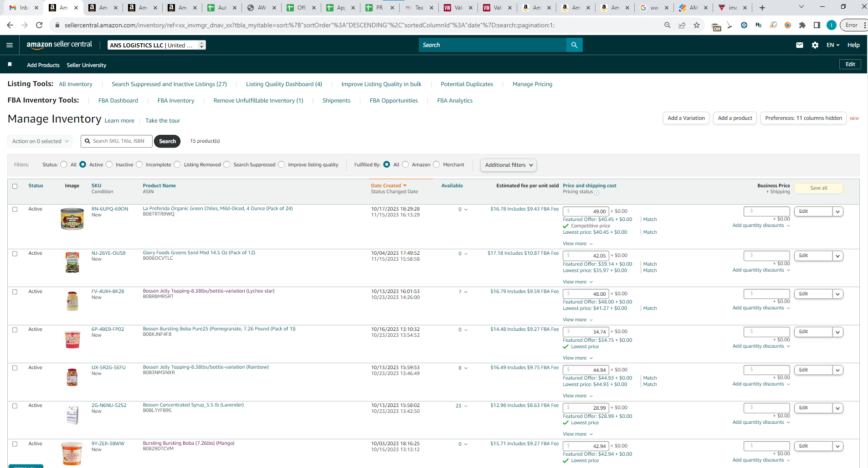868x468 pixels.
Task: Open the messages envelope icon
Action: pyautogui.click(x=800, y=45)
